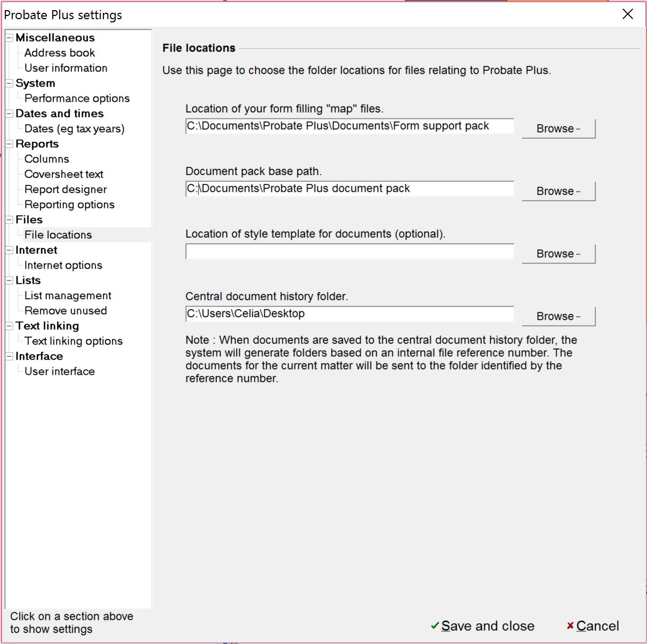The height and width of the screenshot is (644, 647).
Task: Browse for central document history folder
Action: tap(558, 316)
